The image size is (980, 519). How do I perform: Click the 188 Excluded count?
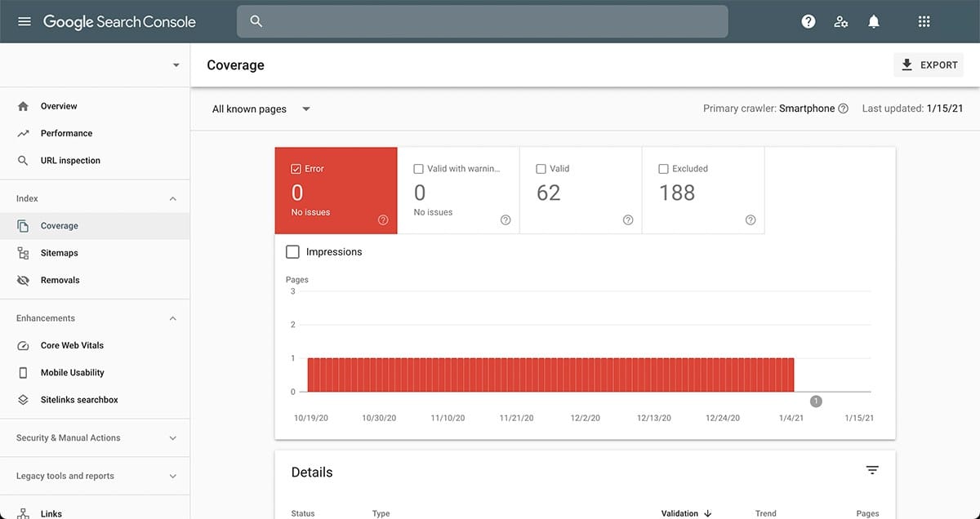click(677, 193)
